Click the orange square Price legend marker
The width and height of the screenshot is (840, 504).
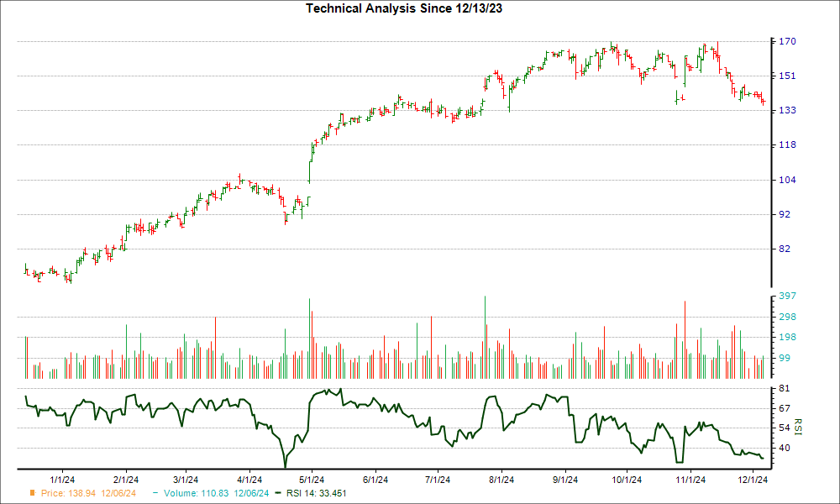(31, 494)
